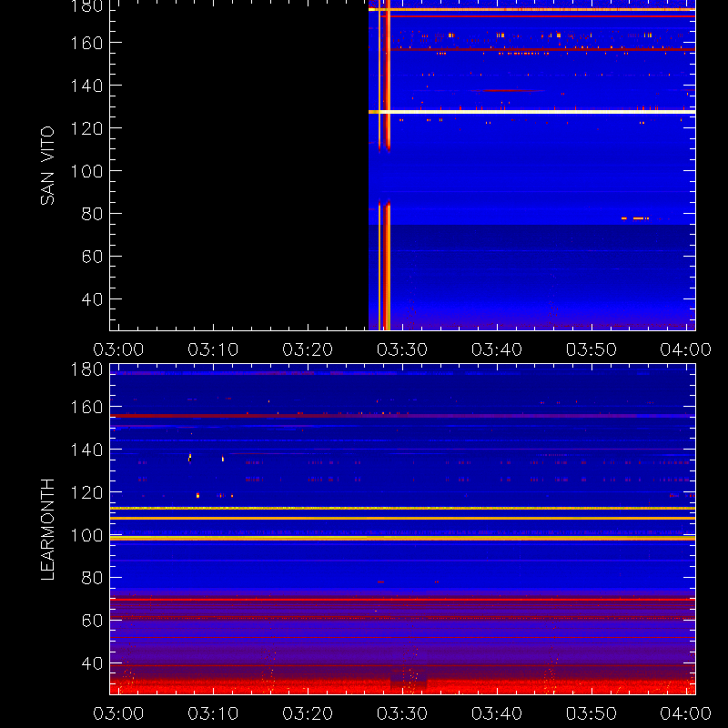Choose Learmonth plot's 03:20 time label
Screen dimensions: 728x728
tap(308, 713)
